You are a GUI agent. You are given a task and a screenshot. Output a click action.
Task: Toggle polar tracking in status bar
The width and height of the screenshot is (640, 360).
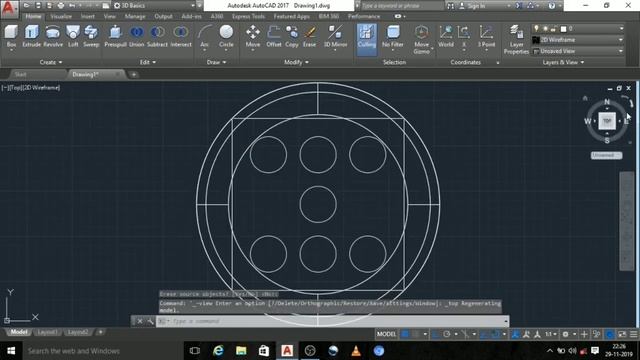click(x=447, y=334)
